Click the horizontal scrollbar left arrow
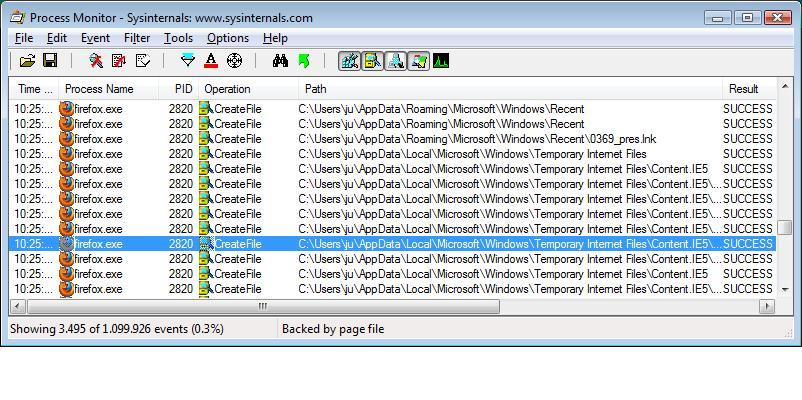802x400 pixels. click(18, 306)
